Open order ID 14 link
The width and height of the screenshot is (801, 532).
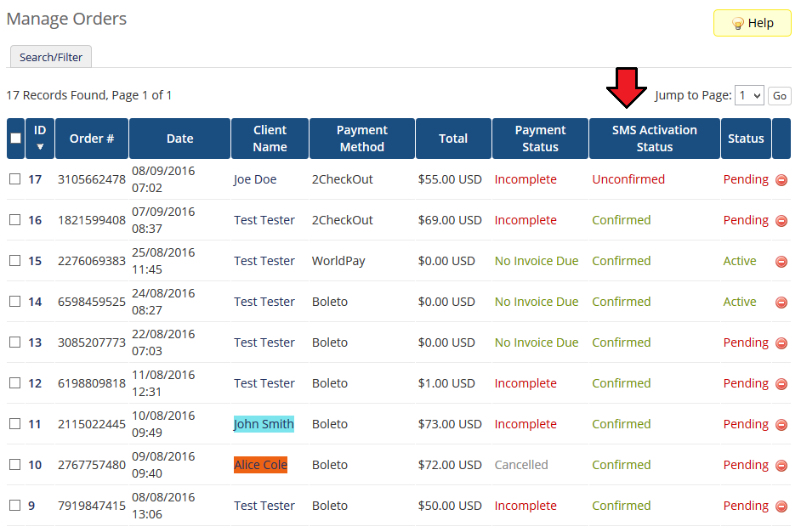[35, 303]
